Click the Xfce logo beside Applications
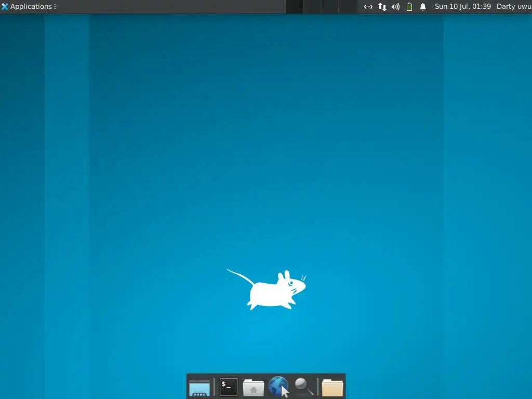Screen dimensions: 532x399 point(5,6)
